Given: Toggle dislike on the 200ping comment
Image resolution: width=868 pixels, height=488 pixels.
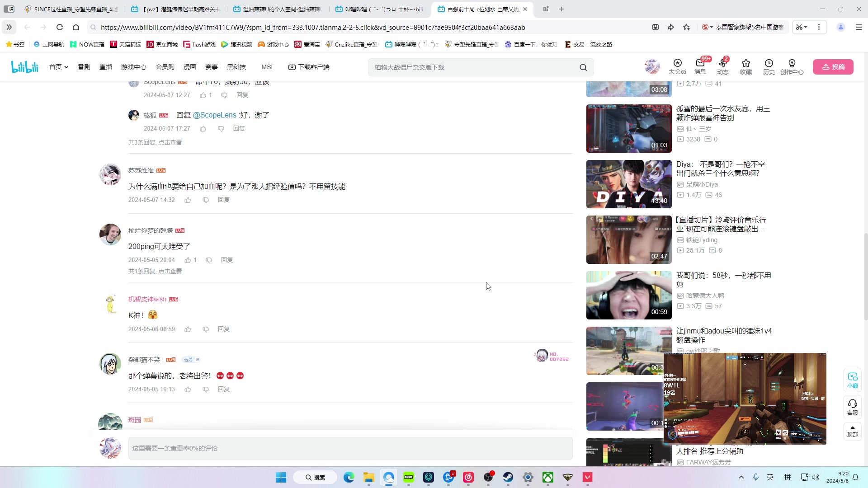Looking at the screenshot, I should coord(208,260).
